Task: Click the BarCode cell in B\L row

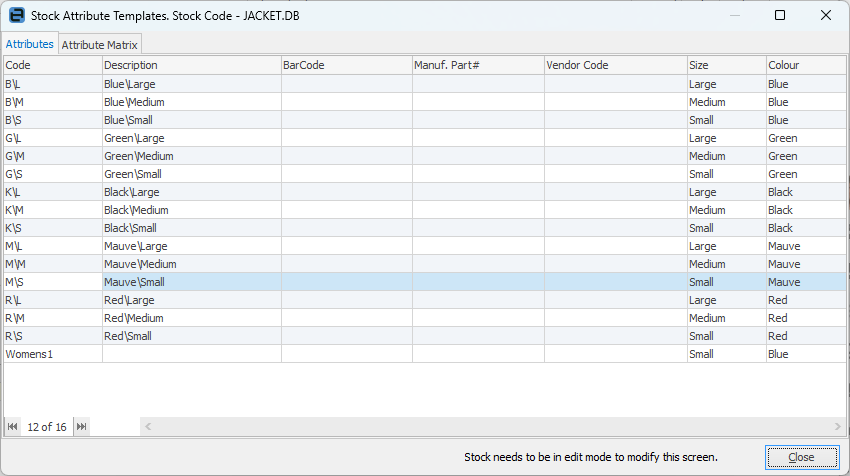Action: 346,84
